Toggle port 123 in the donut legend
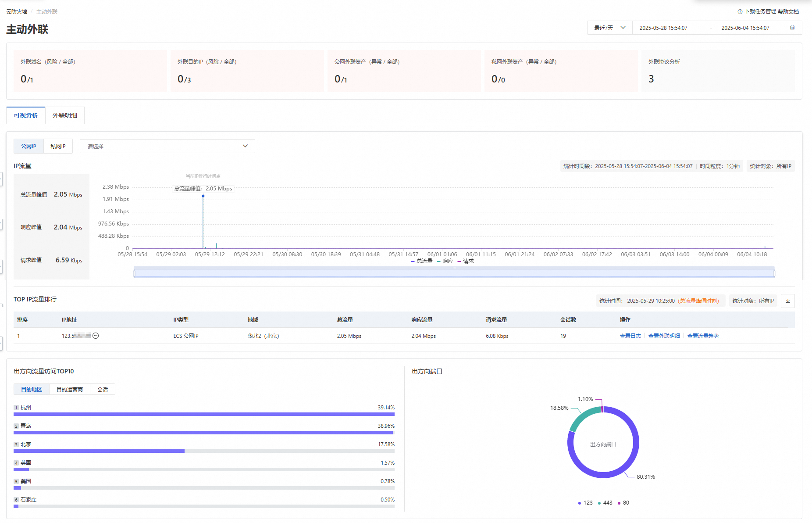The height and width of the screenshot is (523, 812). [x=585, y=503]
